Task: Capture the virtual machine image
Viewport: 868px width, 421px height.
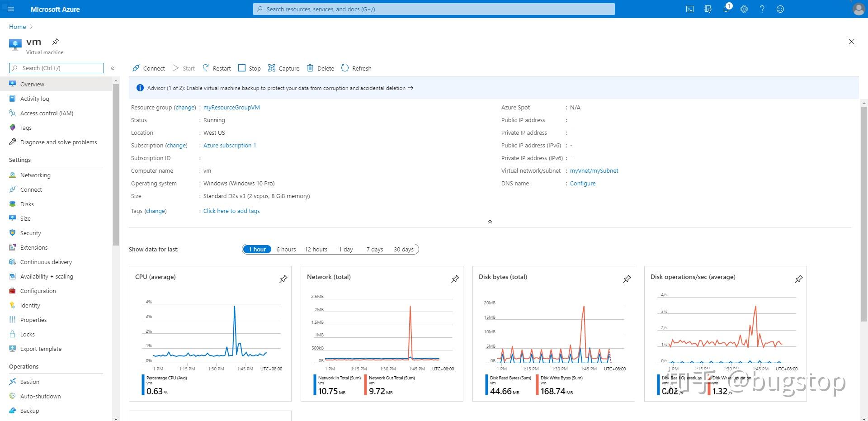Action: [x=283, y=68]
